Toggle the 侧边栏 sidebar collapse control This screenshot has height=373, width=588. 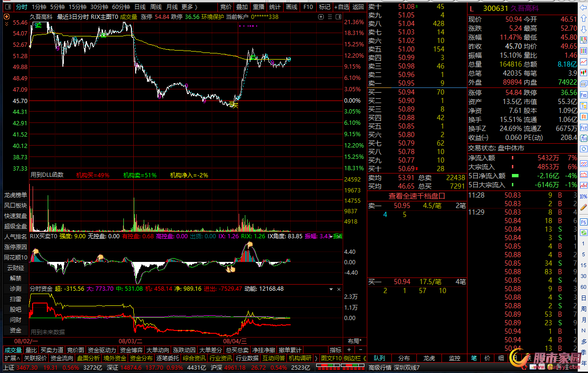coord(355,358)
